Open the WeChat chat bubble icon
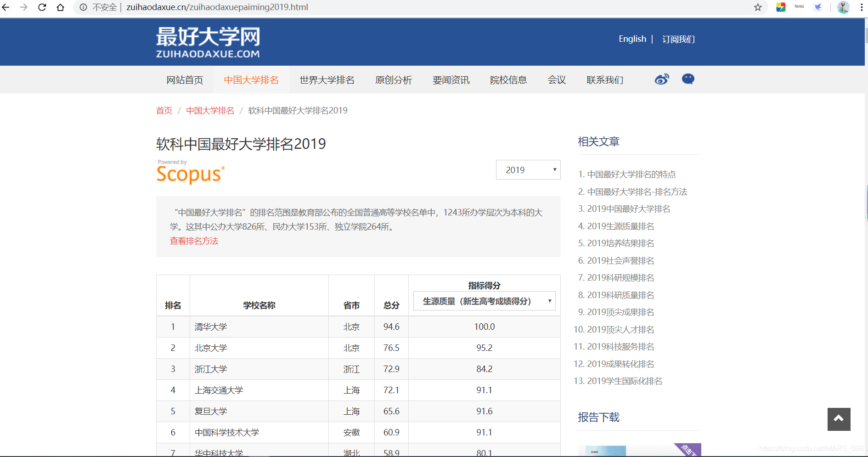Screen dimensions: 868x457 688,79
